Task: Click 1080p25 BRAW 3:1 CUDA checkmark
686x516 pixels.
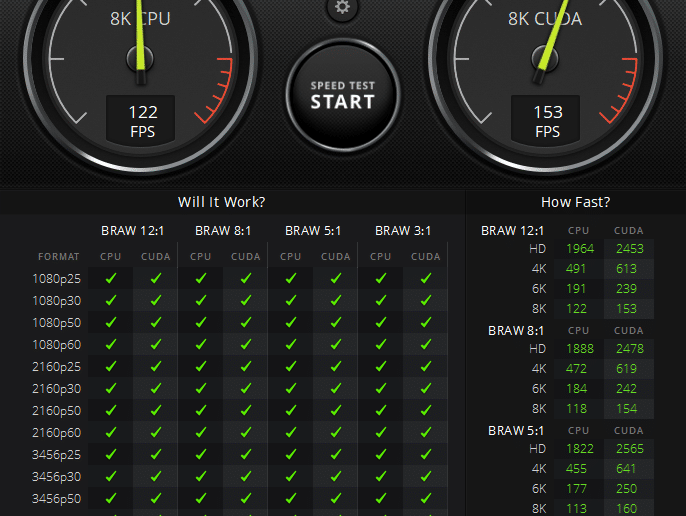Action: point(426,278)
